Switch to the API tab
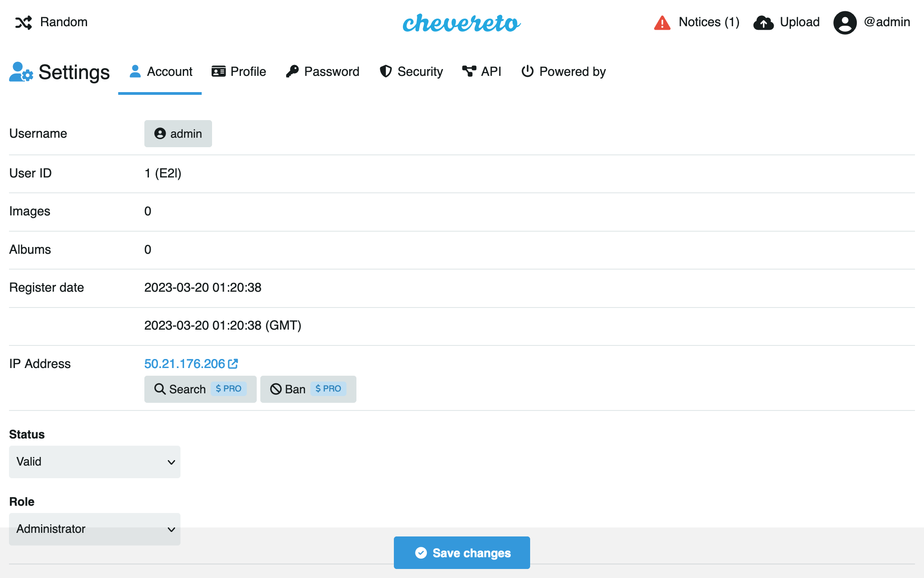 482,72
